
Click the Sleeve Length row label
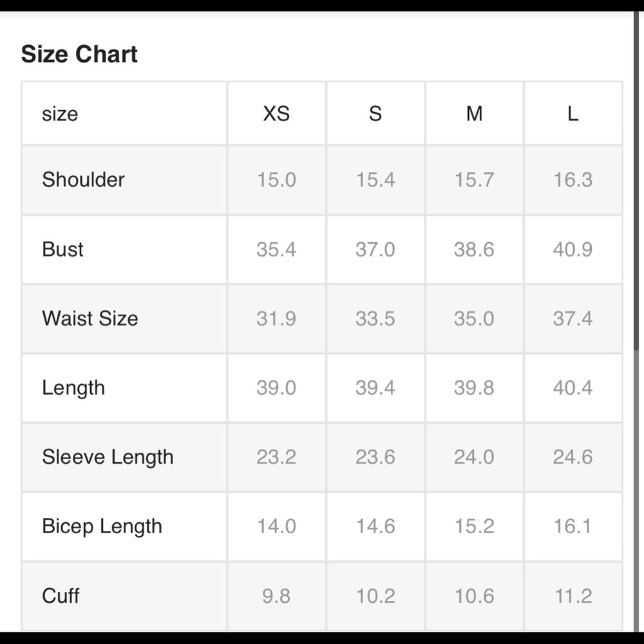108,457
